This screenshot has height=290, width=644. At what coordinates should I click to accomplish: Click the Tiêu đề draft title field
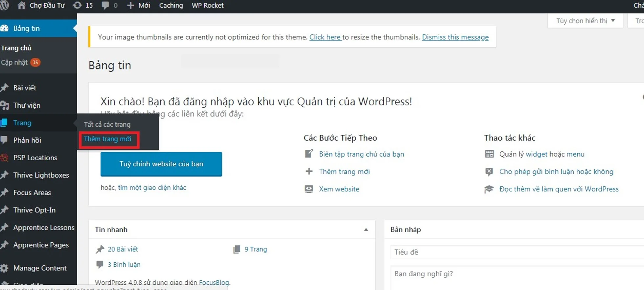point(517,252)
